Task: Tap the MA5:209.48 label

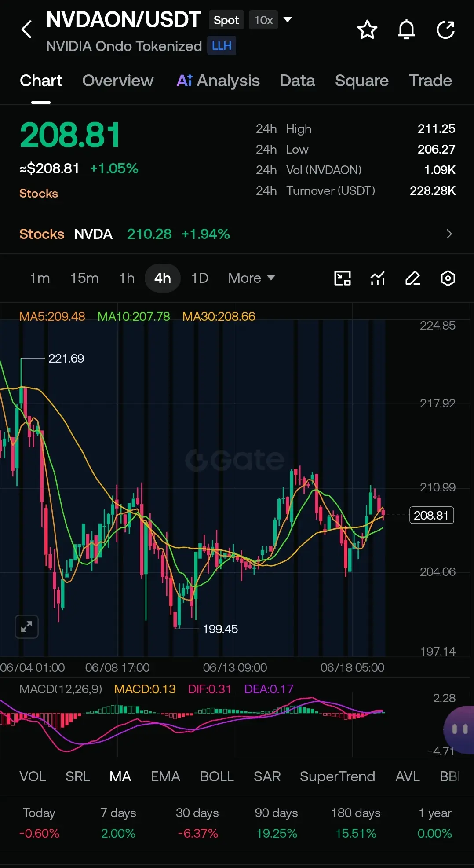Action: pyautogui.click(x=52, y=316)
